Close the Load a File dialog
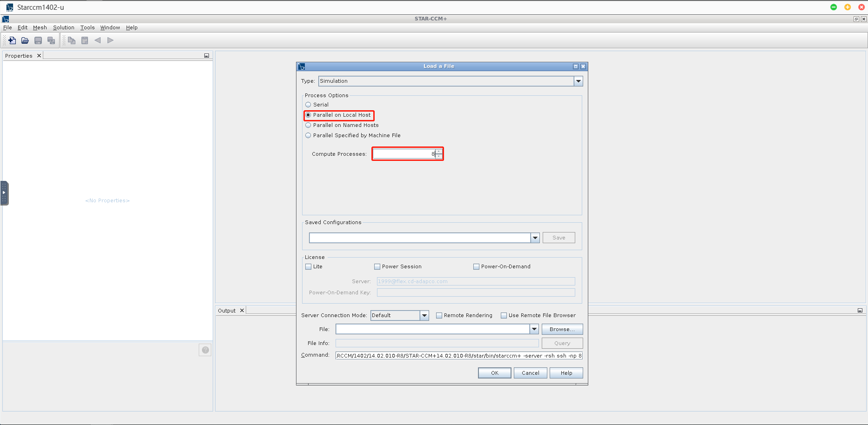This screenshot has width=868, height=425. (583, 66)
